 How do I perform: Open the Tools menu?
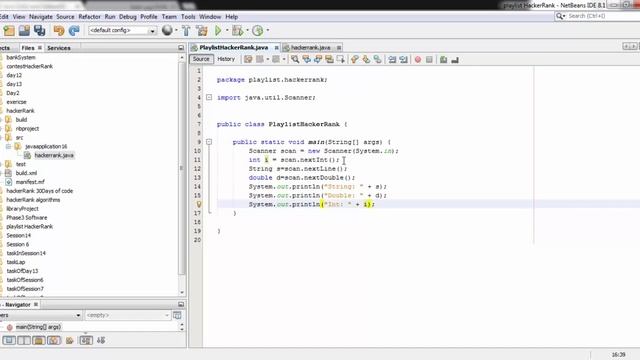pos(188,17)
